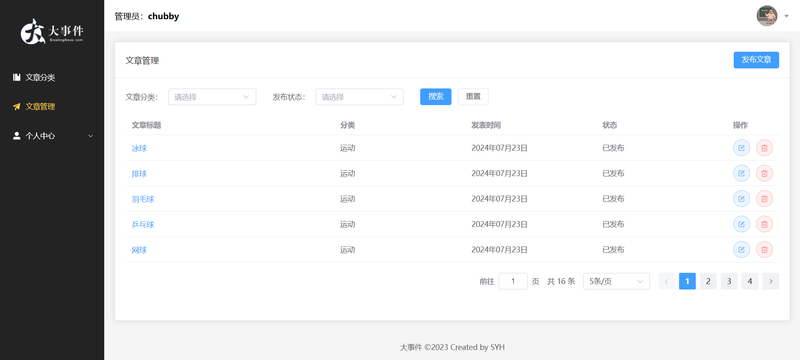Expand the 个人中心 sidebar menu
The width and height of the screenshot is (800, 360).
(x=52, y=136)
